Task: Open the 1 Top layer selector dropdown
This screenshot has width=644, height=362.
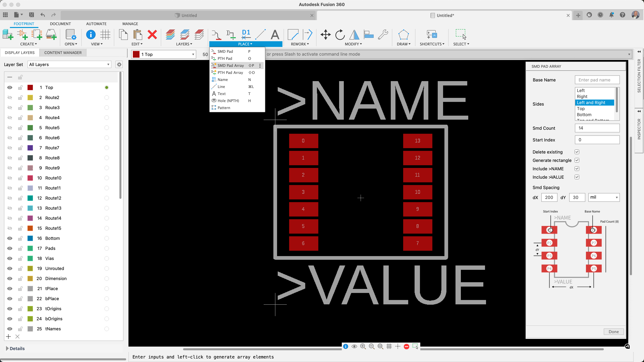Action: click(x=164, y=54)
